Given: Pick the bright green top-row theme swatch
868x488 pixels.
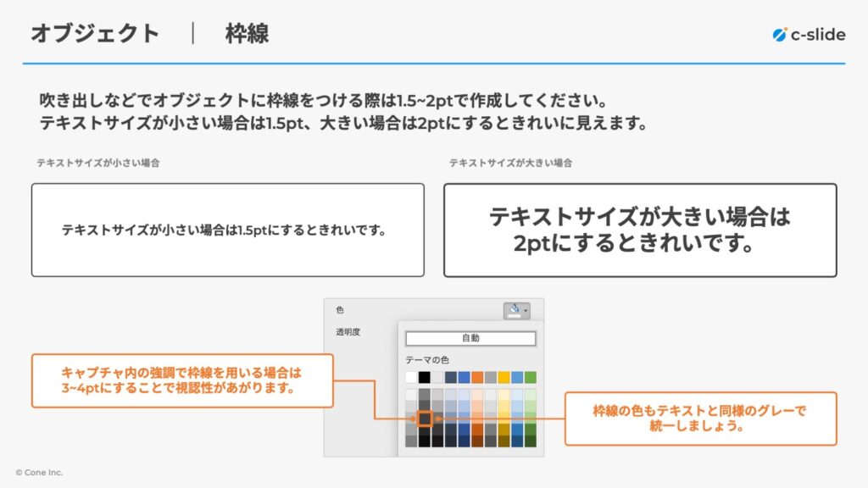Looking at the screenshot, I should pos(531,377).
